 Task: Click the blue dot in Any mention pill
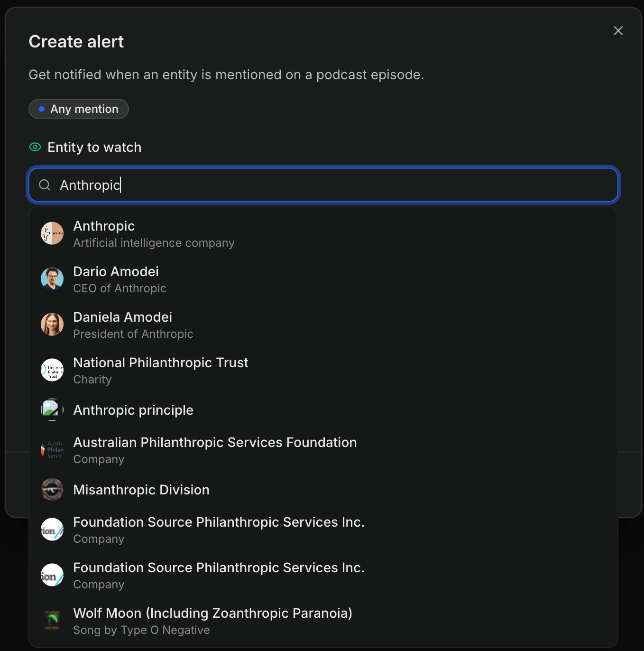point(42,109)
